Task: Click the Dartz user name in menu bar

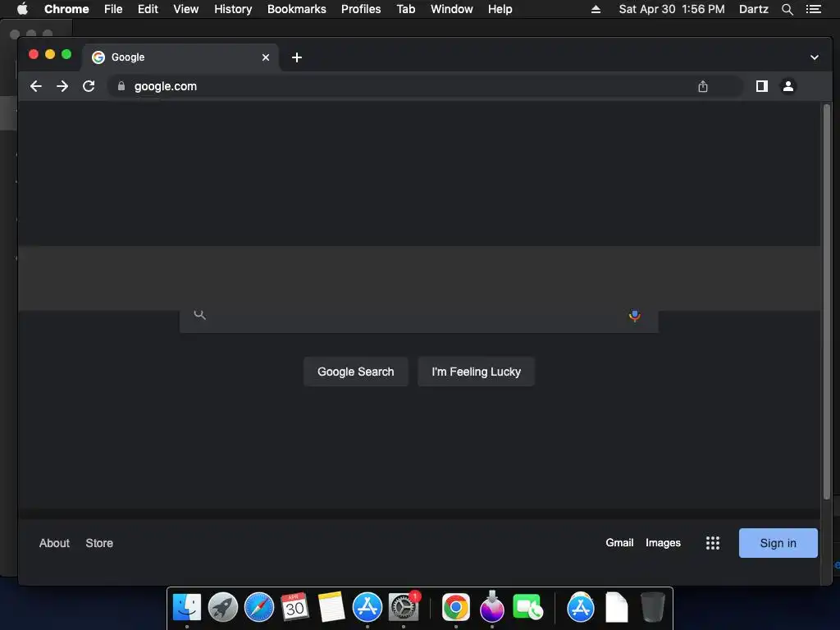Action: (x=753, y=9)
